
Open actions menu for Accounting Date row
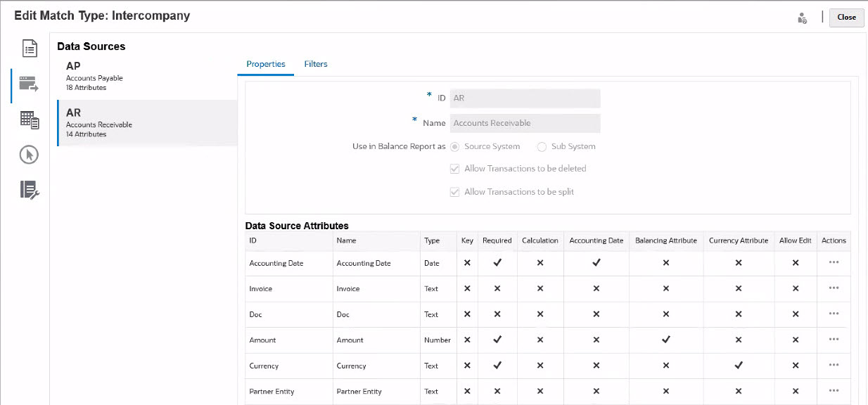click(834, 262)
